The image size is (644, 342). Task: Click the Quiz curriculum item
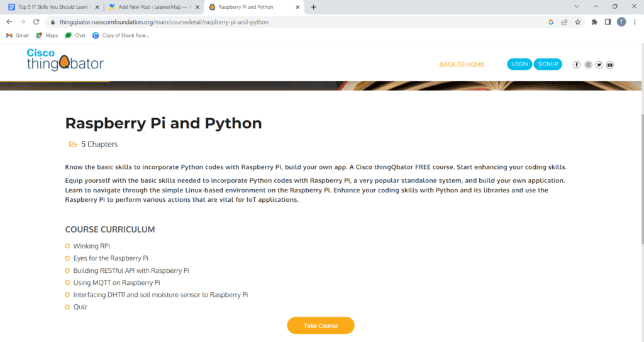[80, 307]
